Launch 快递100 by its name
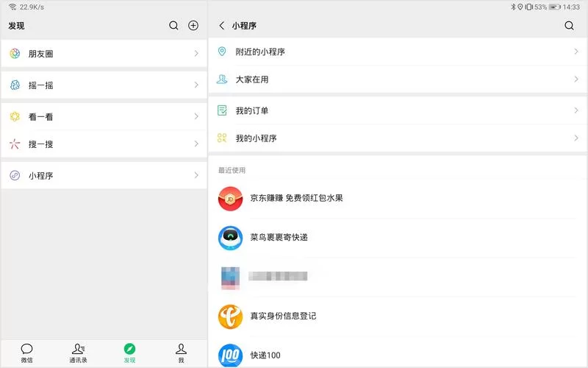 pos(265,355)
